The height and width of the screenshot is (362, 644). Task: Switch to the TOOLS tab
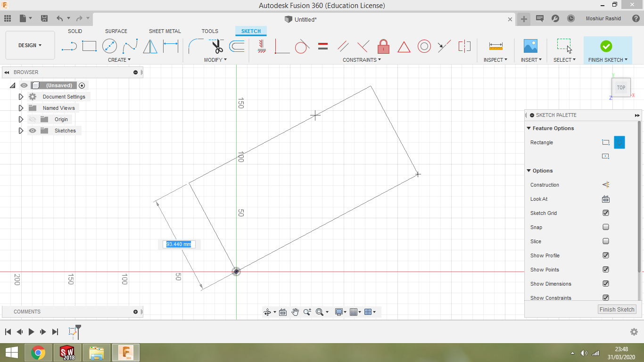210,31
